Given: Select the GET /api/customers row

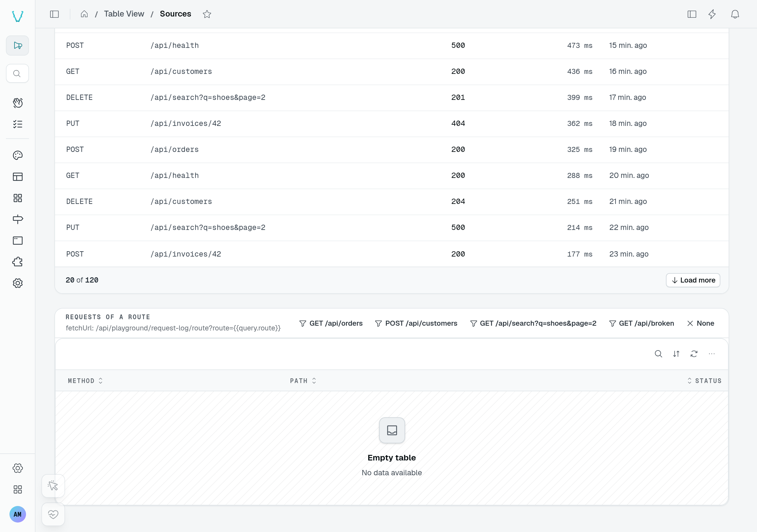Looking at the screenshot, I should coord(391,72).
